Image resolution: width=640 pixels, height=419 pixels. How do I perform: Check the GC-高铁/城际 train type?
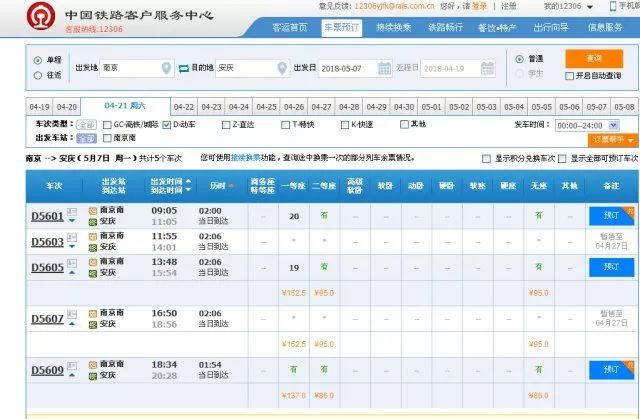[107, 125]
